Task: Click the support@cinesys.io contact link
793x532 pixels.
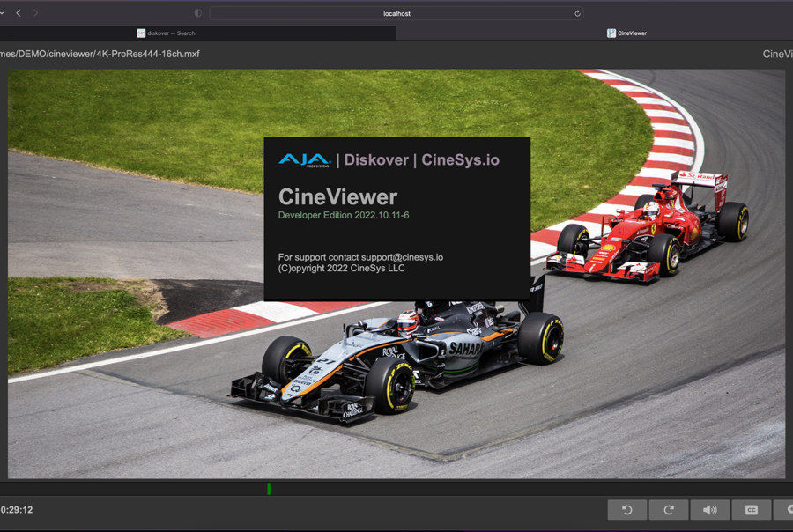Action: click(402, 257)
